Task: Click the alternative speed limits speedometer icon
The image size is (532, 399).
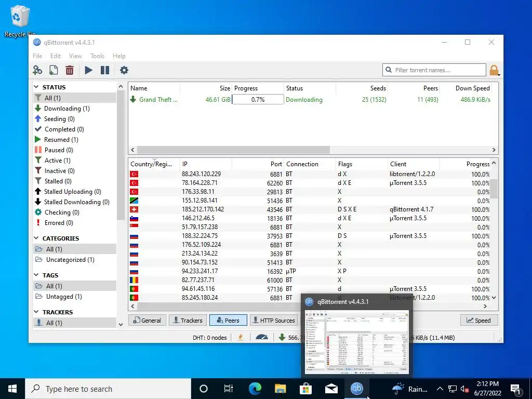Action: [262, 337]
